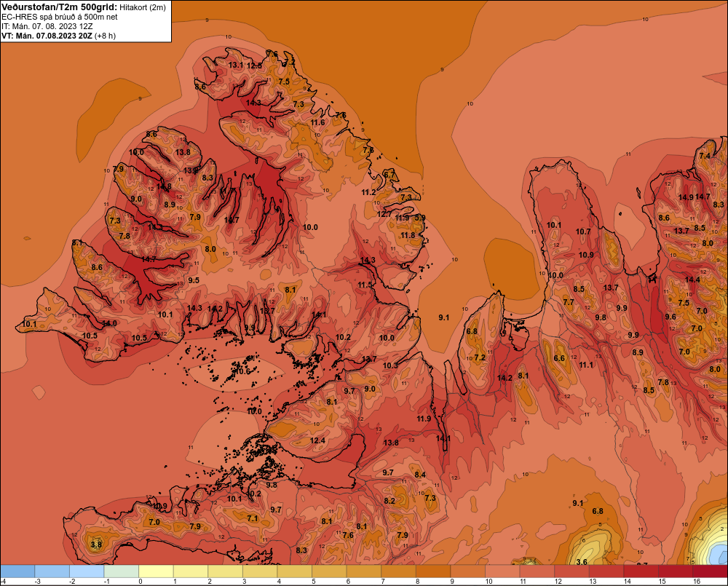Click the temperature value '11.1' on the map

coord(586,365)
